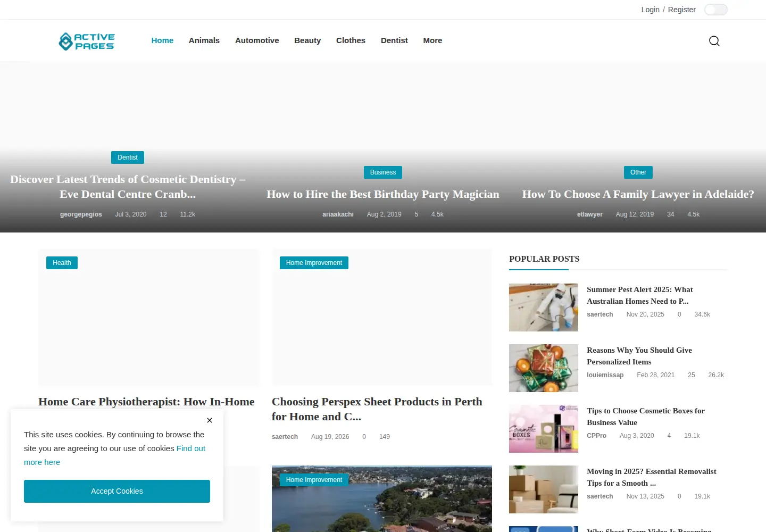The height and width of the screenshot is (532, 766).
Task: Open the Moving in 2025 boxes thumbnail
Action: point(544,489)
